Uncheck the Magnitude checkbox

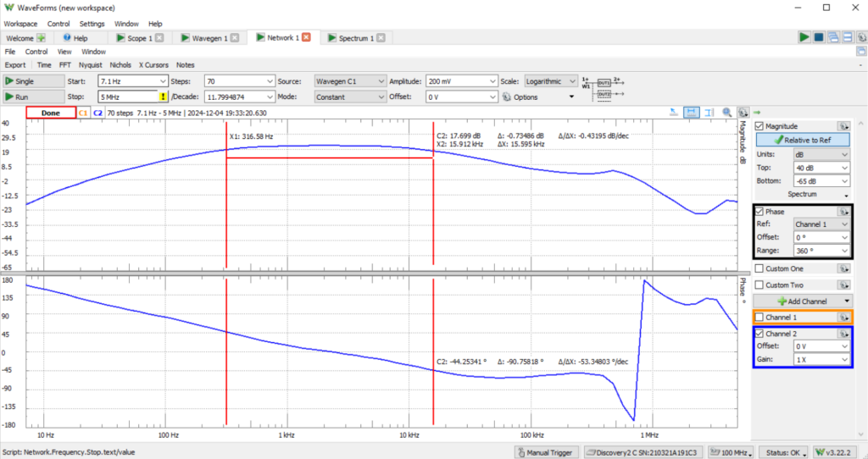759,126
